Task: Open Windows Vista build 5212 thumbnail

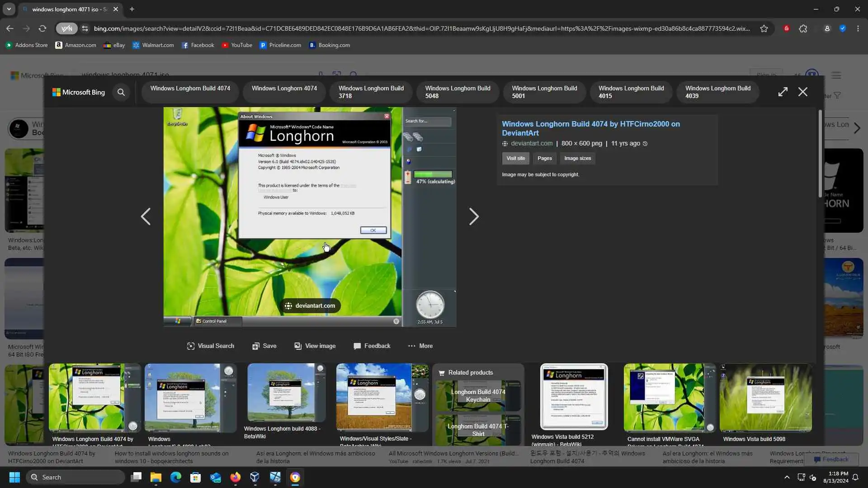Action: click(574, 396)
